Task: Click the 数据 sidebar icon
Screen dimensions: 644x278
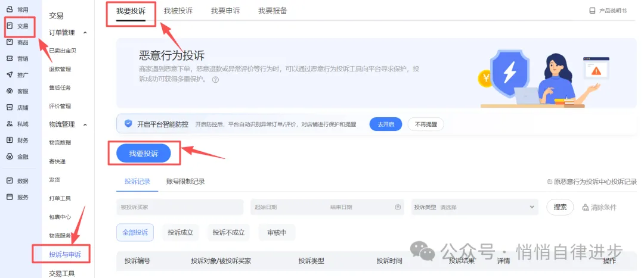Action: pos(10,180)
